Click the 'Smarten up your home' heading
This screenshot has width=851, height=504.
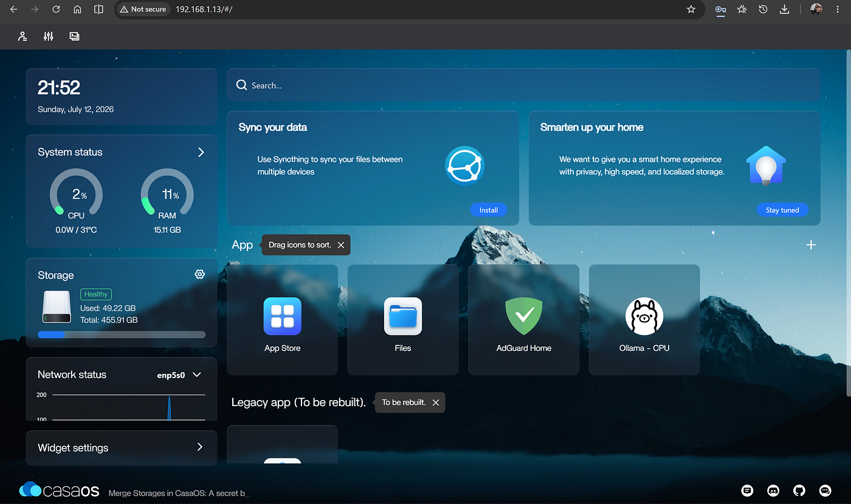pos(591,127)
